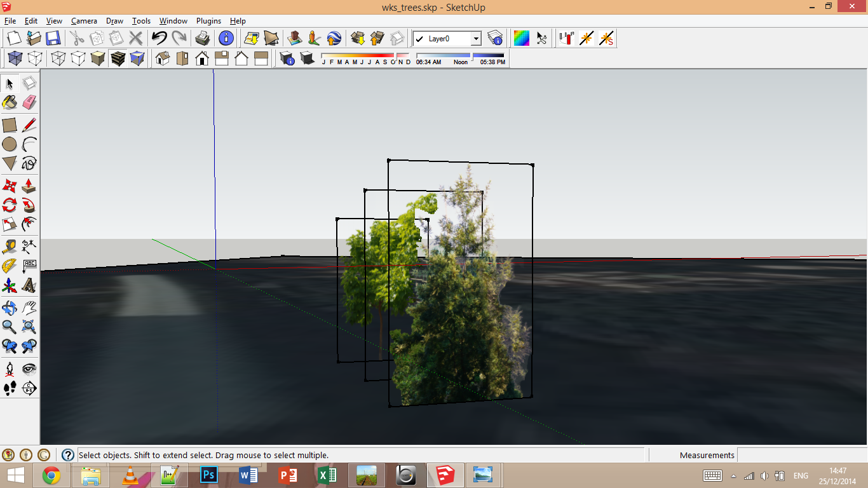This screenshot has height=488, width=868.
Task: Toggle X-Ray face style
Action: [x=15, y=59]
